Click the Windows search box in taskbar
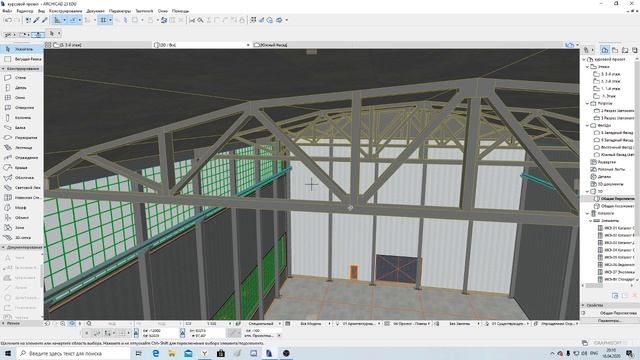 (x=73, y=353)
